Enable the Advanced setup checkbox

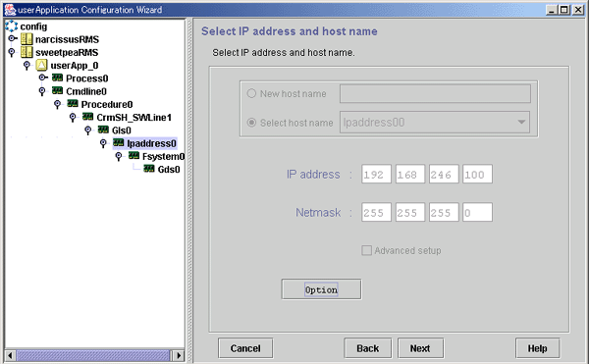click(x=366, y=250)
